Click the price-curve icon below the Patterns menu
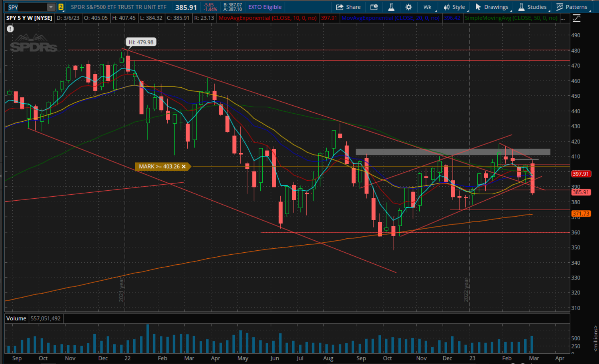Viewport: 599px width, 364px height. 576,18
